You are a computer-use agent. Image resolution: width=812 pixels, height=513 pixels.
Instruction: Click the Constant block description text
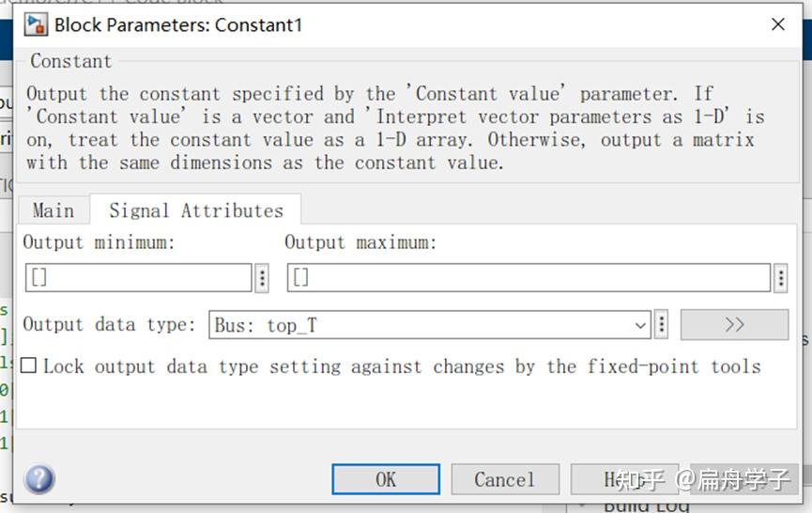coord(394,128)
